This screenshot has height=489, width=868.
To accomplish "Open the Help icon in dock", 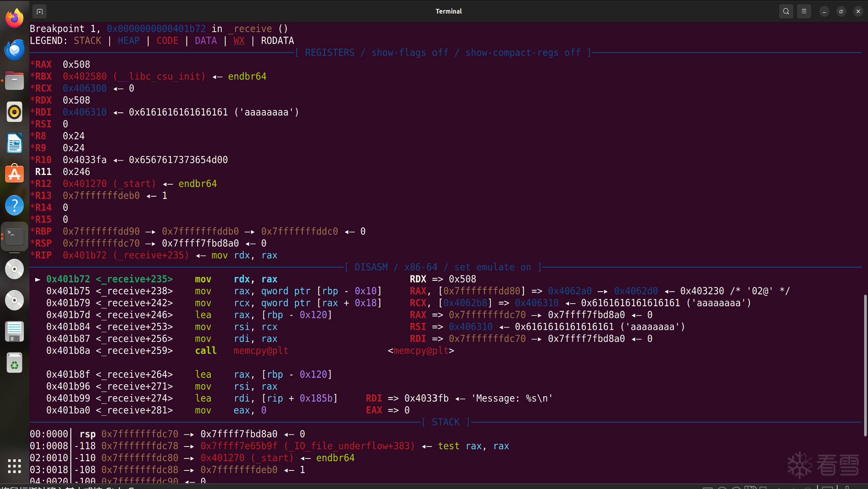I will click(15, 205).
